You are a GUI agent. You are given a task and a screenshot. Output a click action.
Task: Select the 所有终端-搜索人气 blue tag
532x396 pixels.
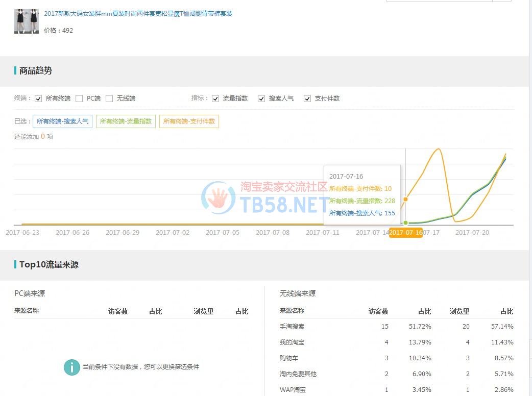(x=62, y=121)
